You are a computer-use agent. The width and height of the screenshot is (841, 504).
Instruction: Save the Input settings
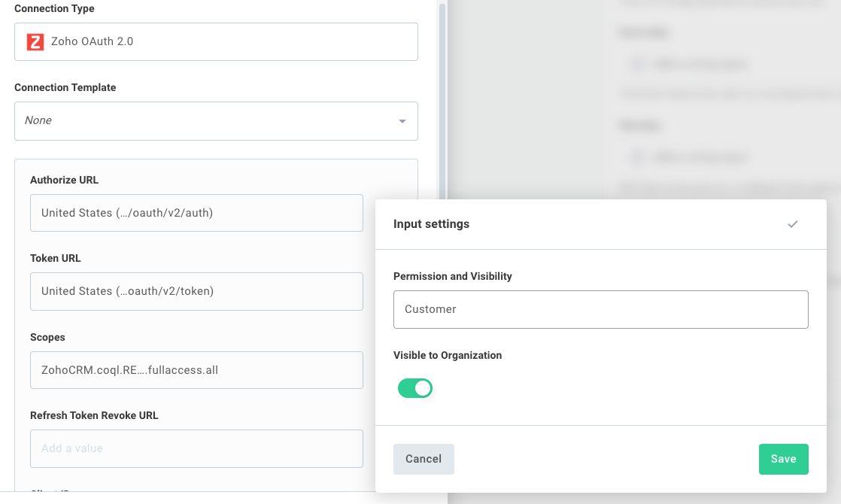pos(783,459)
